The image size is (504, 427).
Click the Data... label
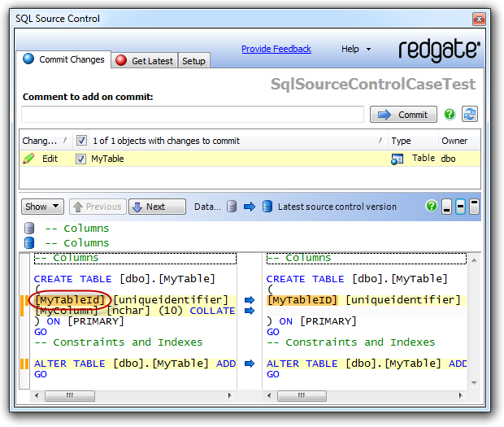(207, 207)
